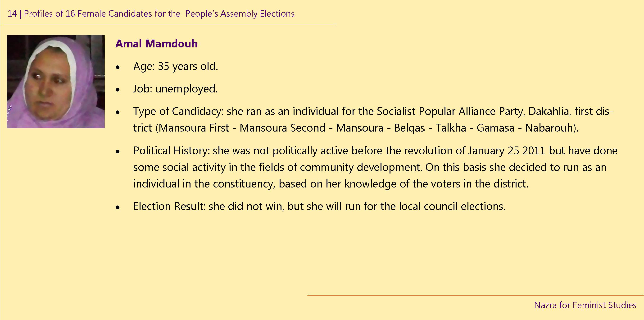Click the Job: unemployed line

[x=176, y=89]
